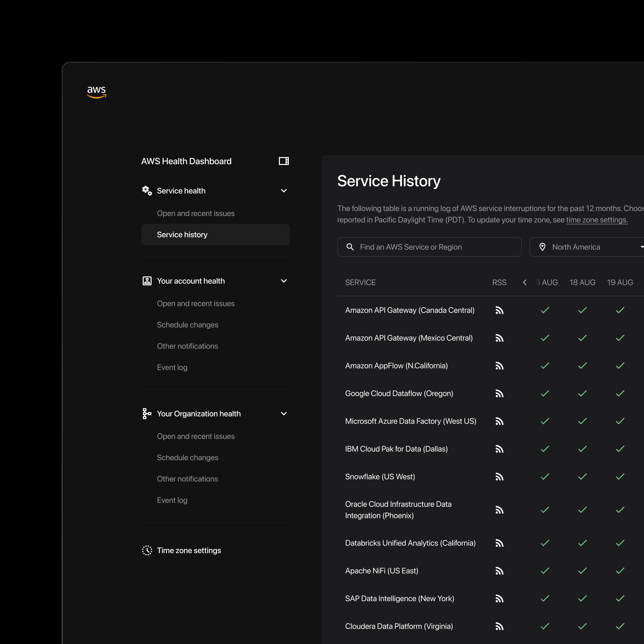Image resolution: width=644 pixels, height=644 pixels.
Task: Open Schedule changes under Your account health
Action: pos(188,324)
